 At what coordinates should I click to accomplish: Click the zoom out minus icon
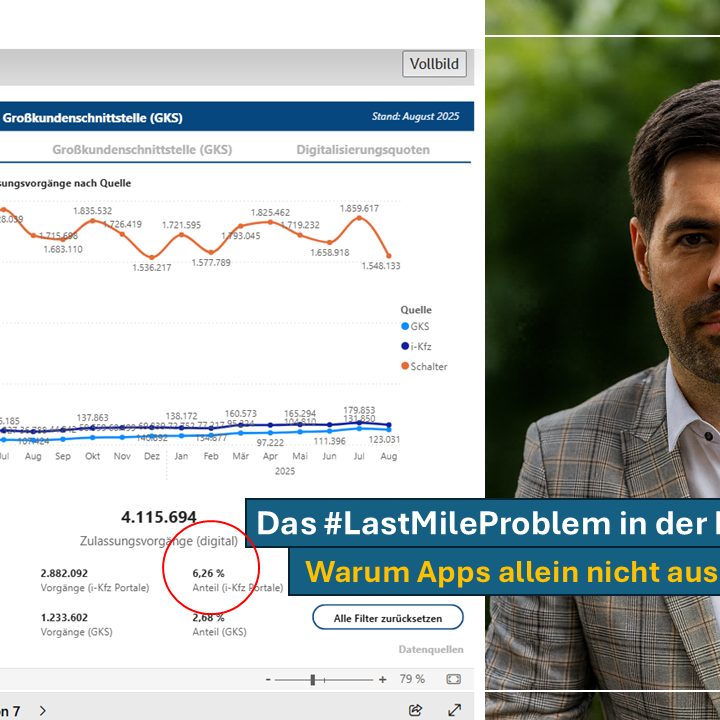(268, 679)
